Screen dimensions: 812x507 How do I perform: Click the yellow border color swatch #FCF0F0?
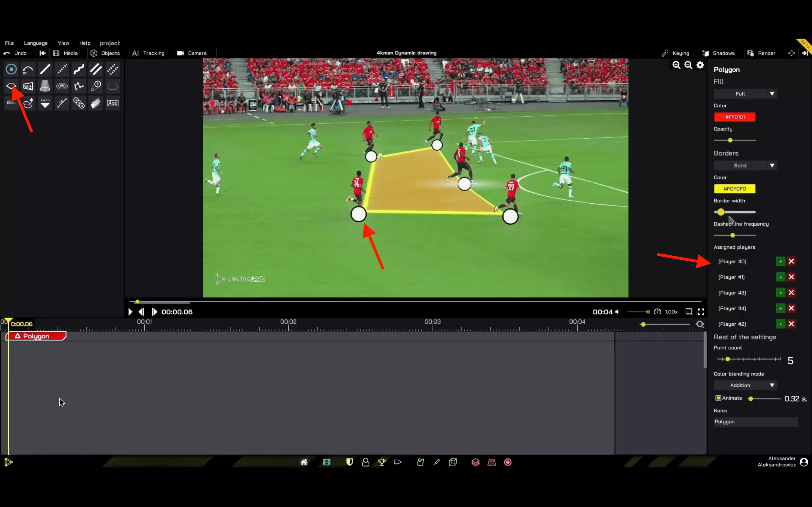pyautogui.click(x=734, y=189)
